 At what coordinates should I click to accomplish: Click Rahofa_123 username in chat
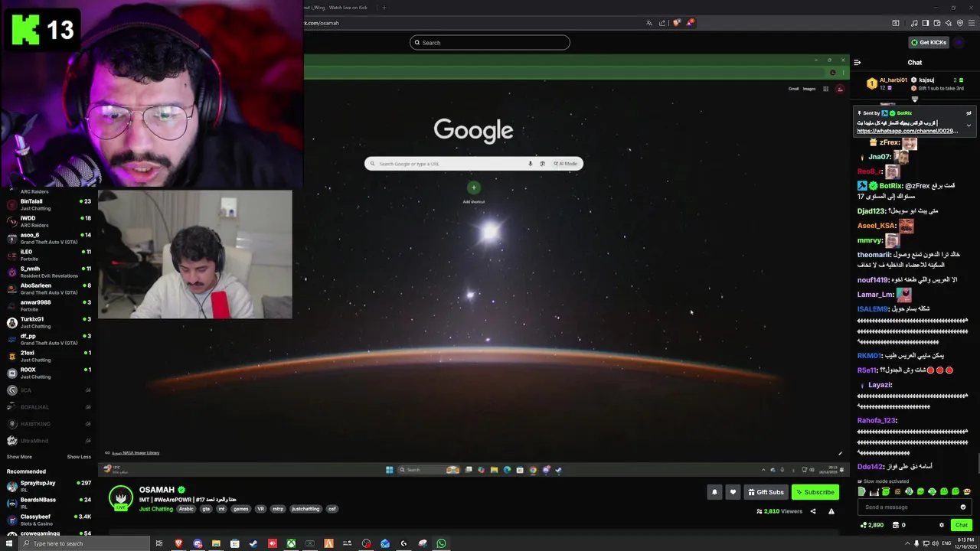pyautogui.click(x=877, y=420)
